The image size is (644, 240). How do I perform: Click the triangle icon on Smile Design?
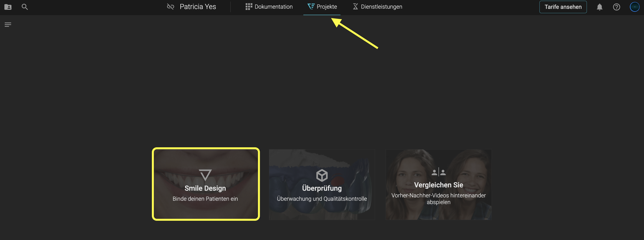(x=205, y=175)
